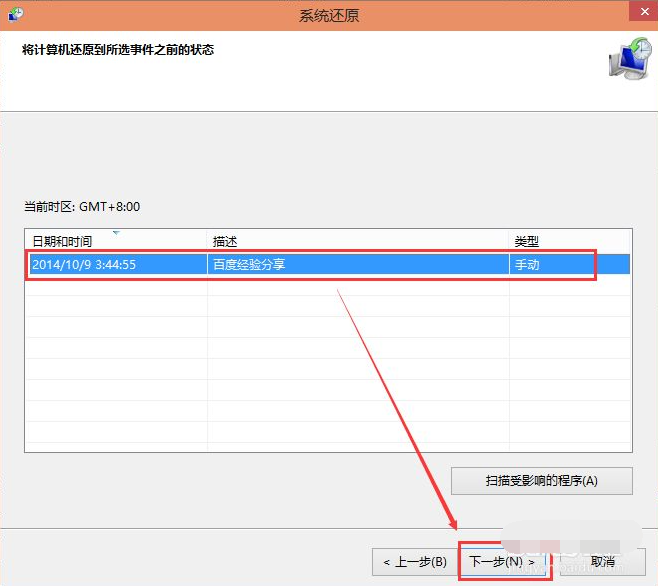Click the sort arrow above 日期和时间
Screen dimensions: 658x586
click(x=116, y=233)
